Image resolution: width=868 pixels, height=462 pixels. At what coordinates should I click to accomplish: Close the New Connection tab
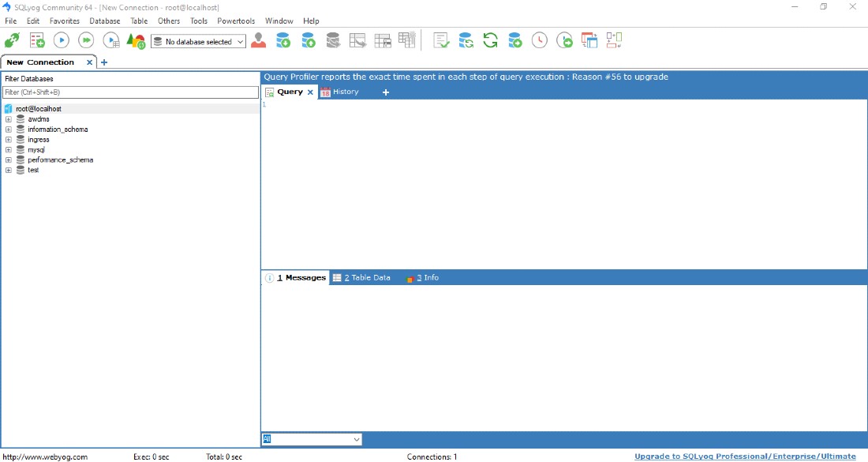click(89, 62)
